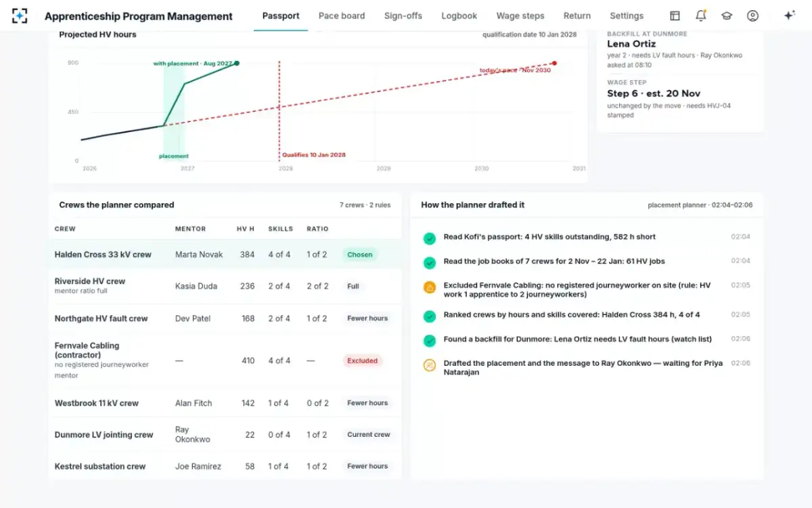
Task: Open Lena Ortiz backfill card
Action: (680, 49)
